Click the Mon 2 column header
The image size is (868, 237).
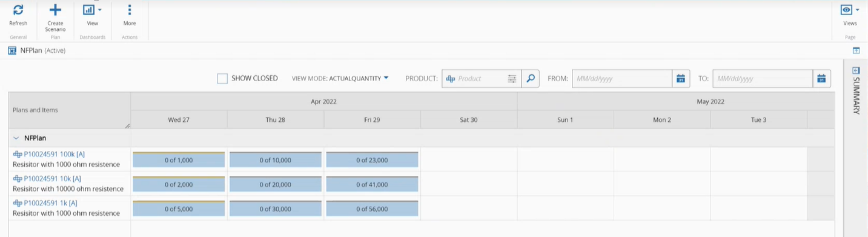662,120
